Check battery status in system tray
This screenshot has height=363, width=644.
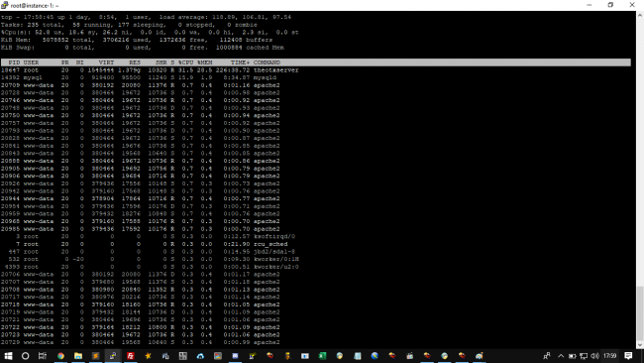tap(572, 356)
